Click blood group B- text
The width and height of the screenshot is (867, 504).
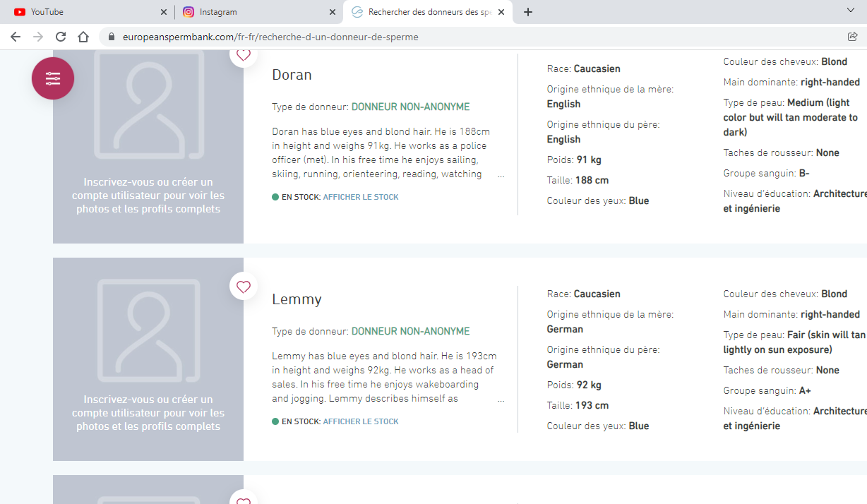pyautogui.click(x=804, y=174)
